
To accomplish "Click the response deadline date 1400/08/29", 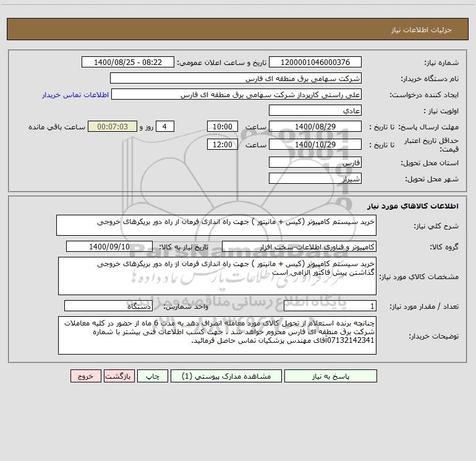I will 315,126.
